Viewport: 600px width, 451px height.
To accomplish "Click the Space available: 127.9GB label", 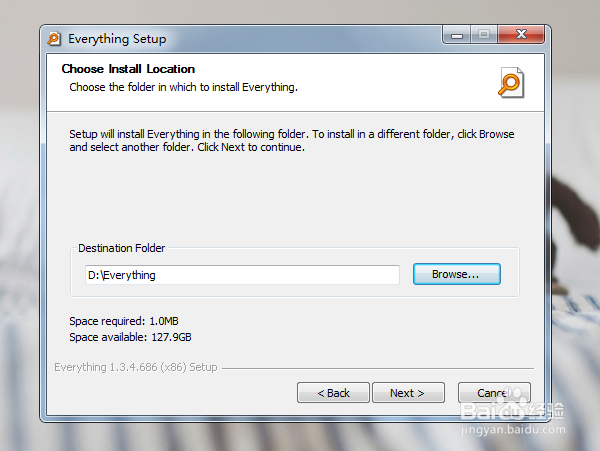I will [x=130, y=337].
